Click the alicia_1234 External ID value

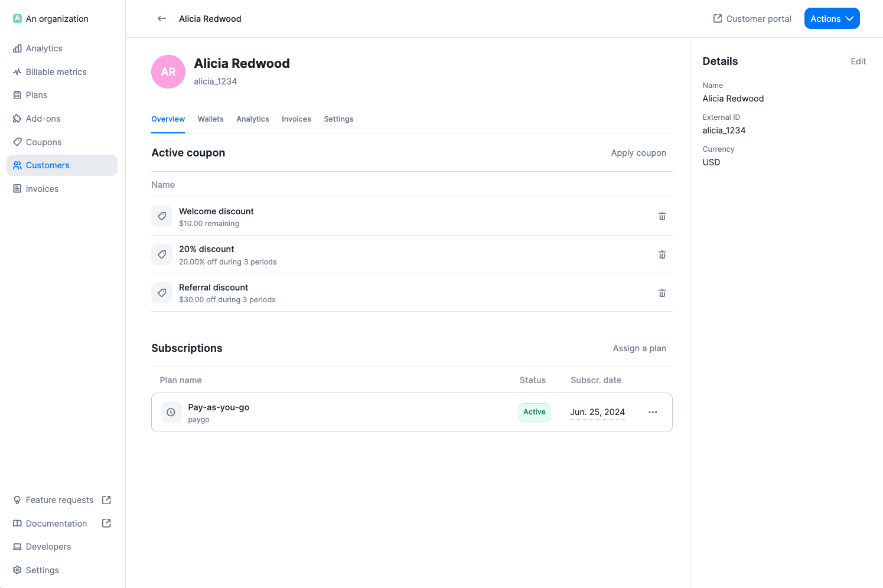[724, 130]
